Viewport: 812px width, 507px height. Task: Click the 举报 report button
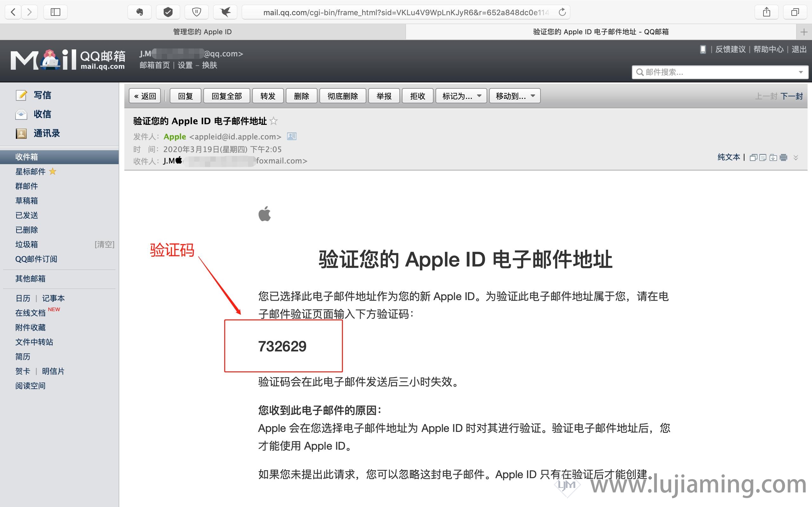coord(383,96)
